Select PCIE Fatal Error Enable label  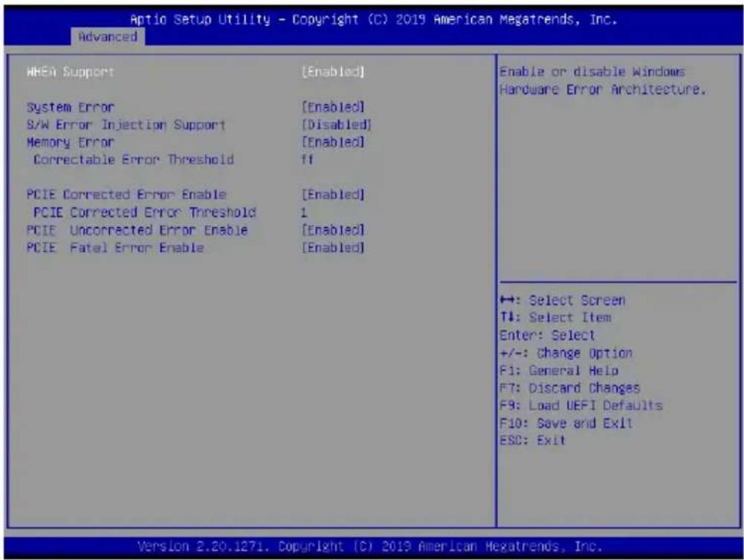[x=115, y=247]
